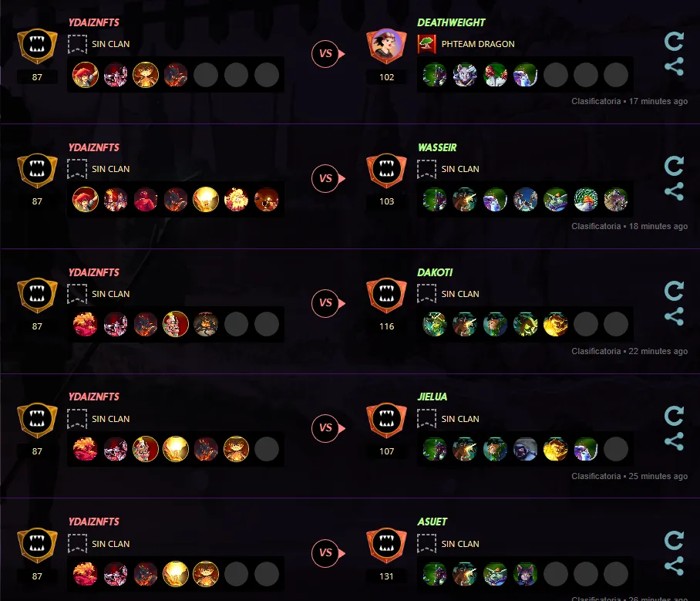Click the JIELUA player name
Screen dimensions: 700x601
[432, 397]
